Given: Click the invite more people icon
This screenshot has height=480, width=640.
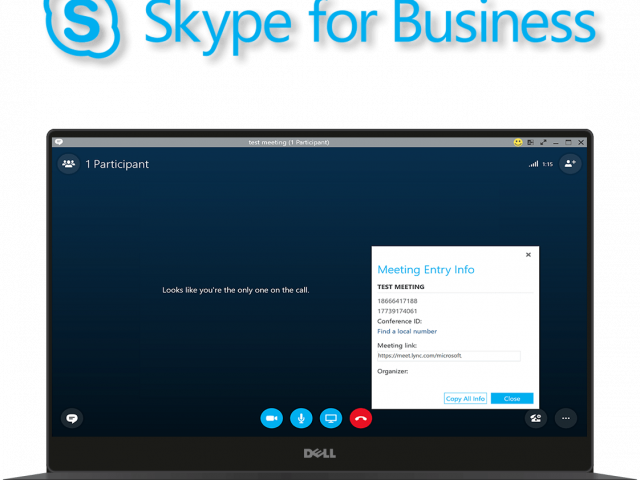Looking at the screenshot, I should click(570, 163).
